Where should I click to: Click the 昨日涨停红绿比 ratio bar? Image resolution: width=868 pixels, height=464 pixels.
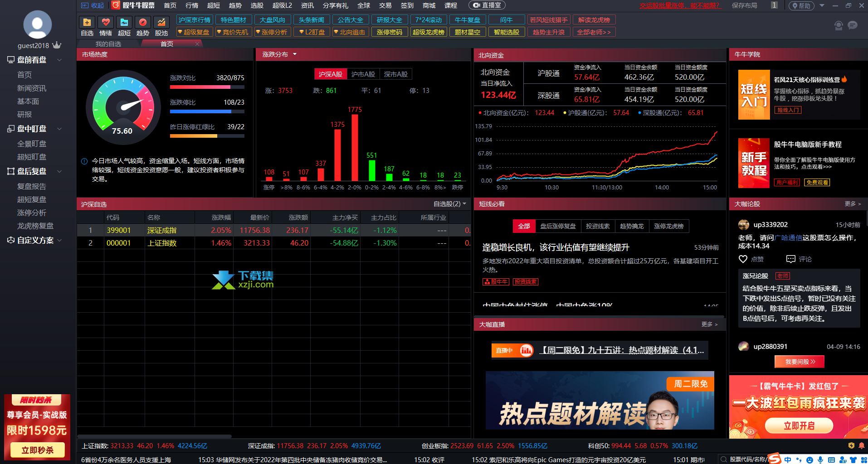(207, 136)
